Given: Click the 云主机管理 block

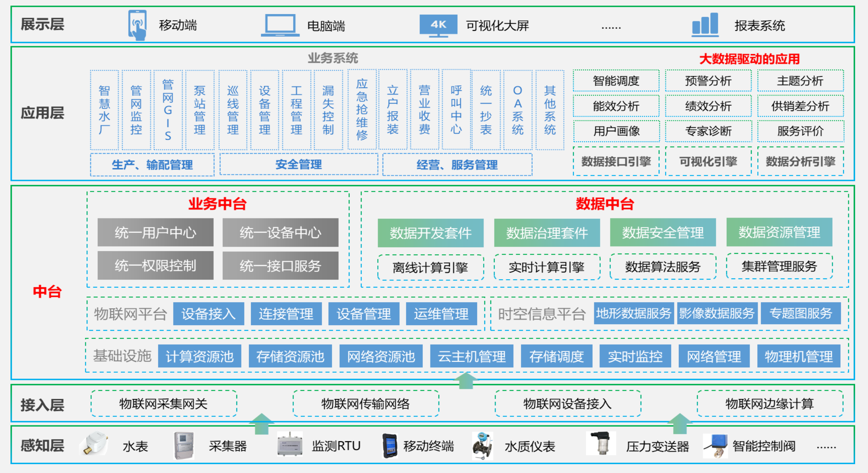Looking at the screenshot, I should (472, 356).
